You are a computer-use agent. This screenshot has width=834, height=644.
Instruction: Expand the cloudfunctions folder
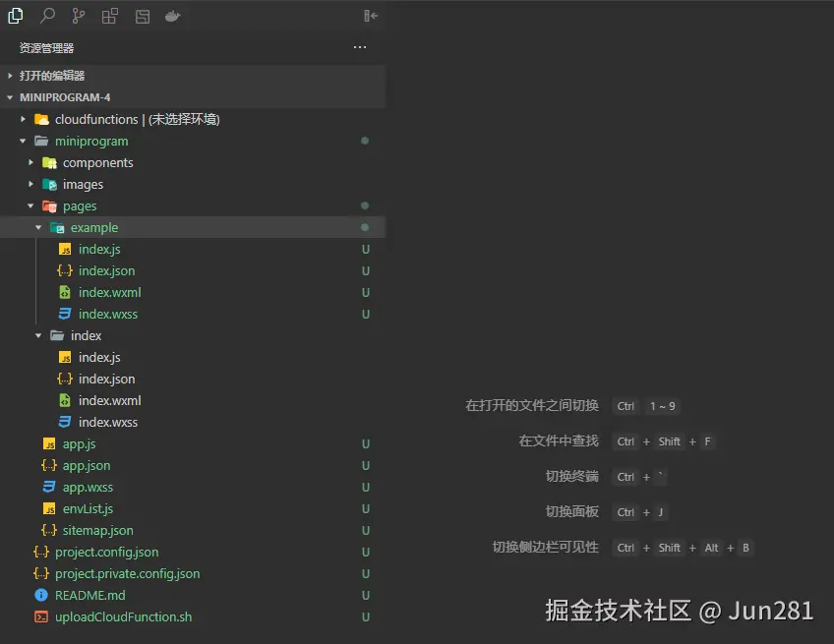[x=23, y=119]
